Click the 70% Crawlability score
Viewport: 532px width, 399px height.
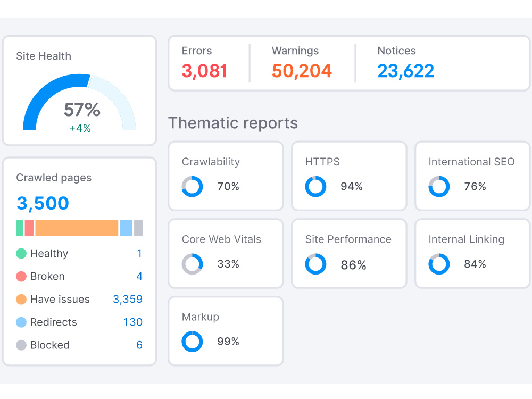228,186
